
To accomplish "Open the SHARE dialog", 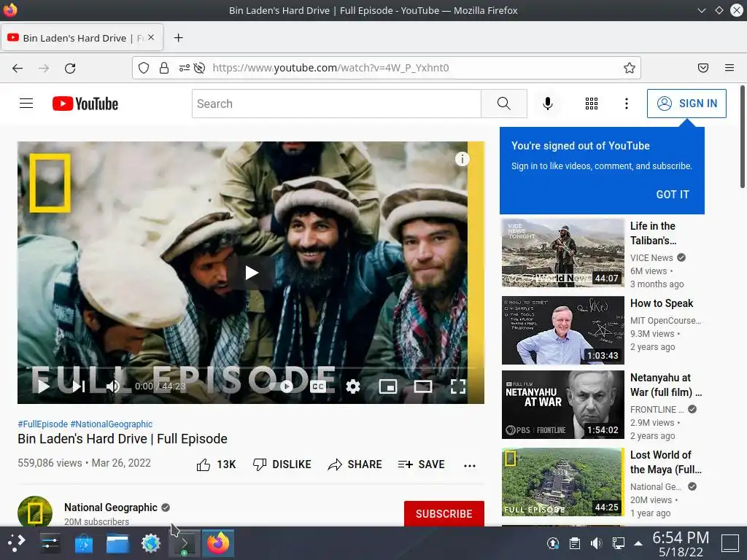I will [355, 464].
